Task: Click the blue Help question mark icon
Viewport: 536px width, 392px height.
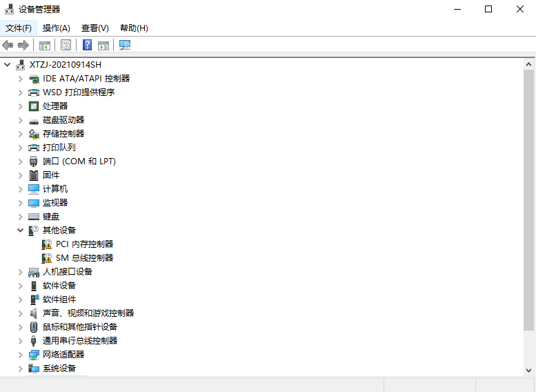Action: click(x=87, y=45)
